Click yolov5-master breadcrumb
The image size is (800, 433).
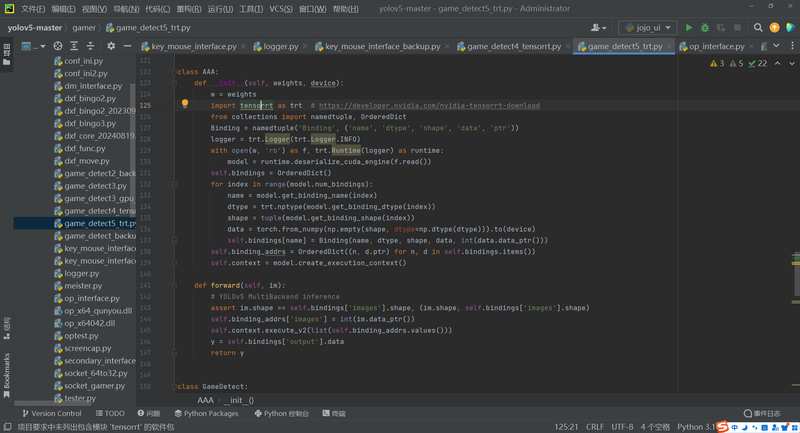tap(34, 28)
